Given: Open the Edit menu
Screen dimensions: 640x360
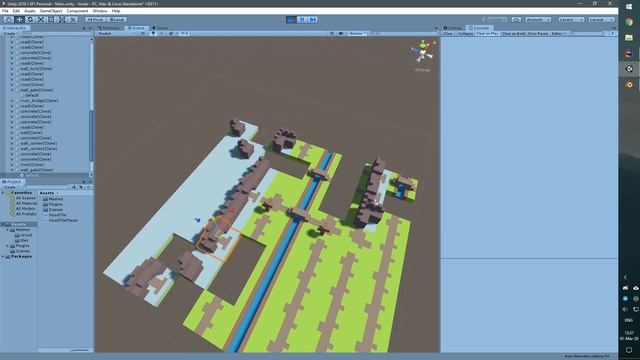Looking at the screenshot, I should 16,11.
